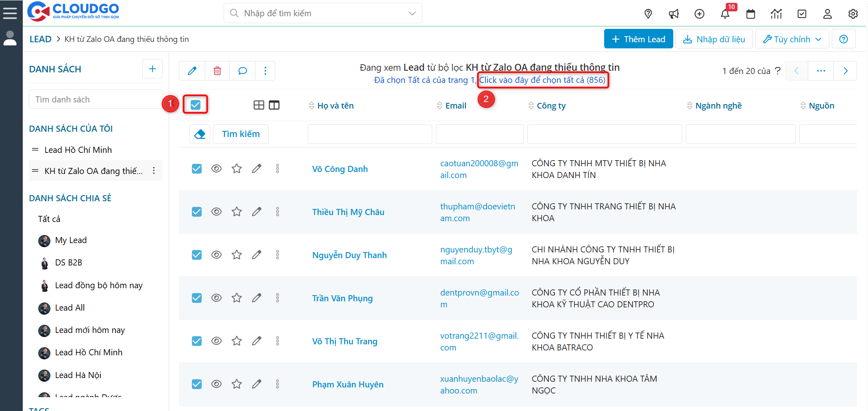
Task: Open My Lead shared list
Action: 71,240
